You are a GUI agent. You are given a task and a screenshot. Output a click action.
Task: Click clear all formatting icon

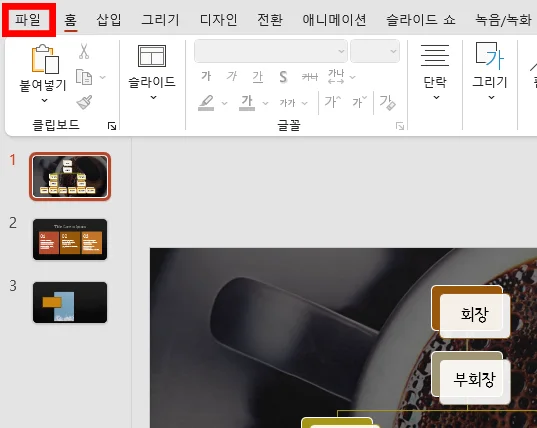click(x=388, y=102)
